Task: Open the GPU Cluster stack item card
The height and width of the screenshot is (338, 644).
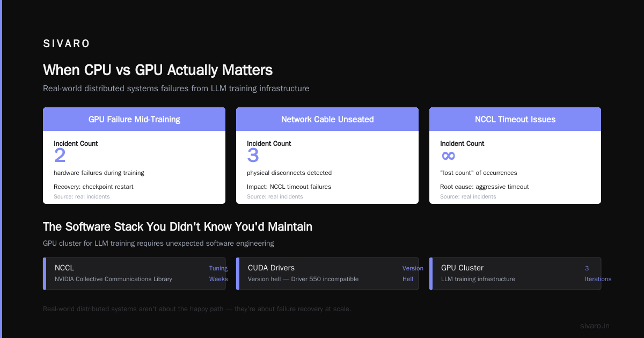Action: coord(515,274)
